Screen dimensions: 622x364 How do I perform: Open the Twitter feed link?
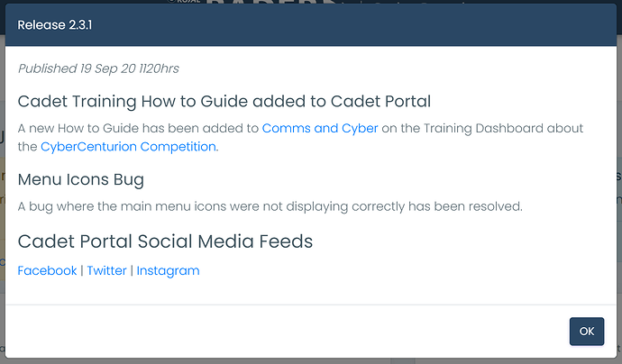[106, 270]
